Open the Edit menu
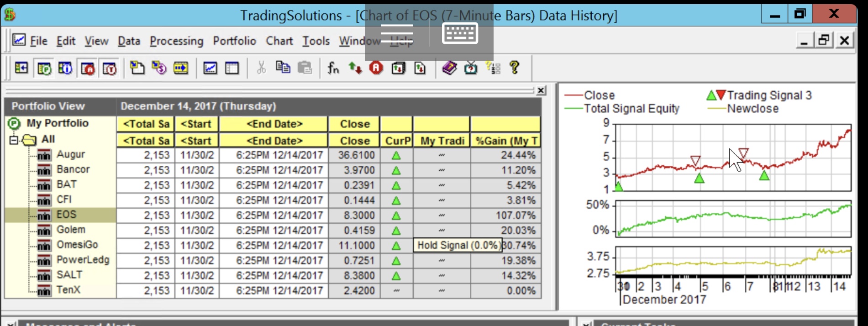868x326 pixels. tap(66, 41)
